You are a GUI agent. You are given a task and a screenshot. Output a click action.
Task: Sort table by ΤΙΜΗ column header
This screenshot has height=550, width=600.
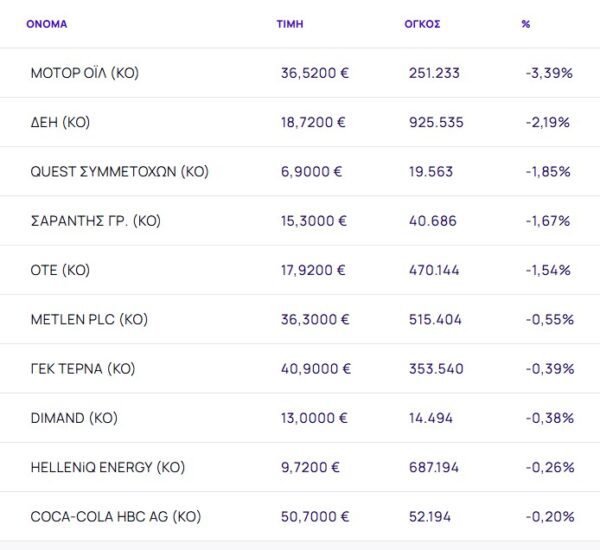tap(290, 24)
